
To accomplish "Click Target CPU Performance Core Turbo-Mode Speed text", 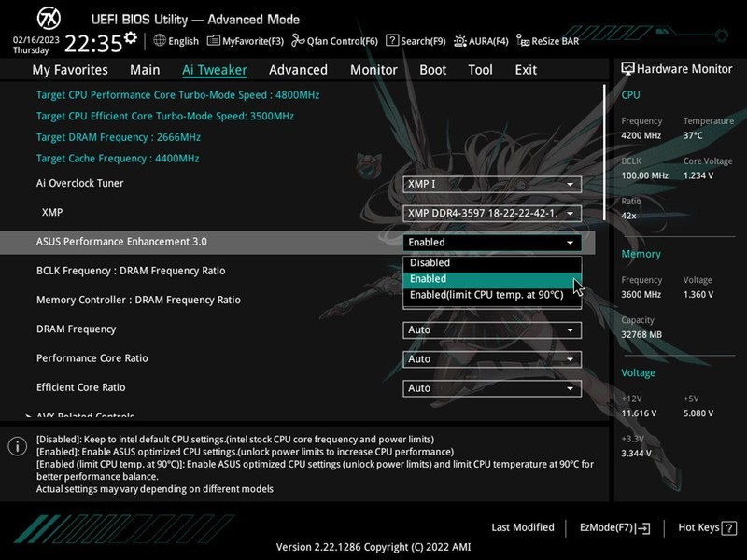I will click(x=177, y=95).
